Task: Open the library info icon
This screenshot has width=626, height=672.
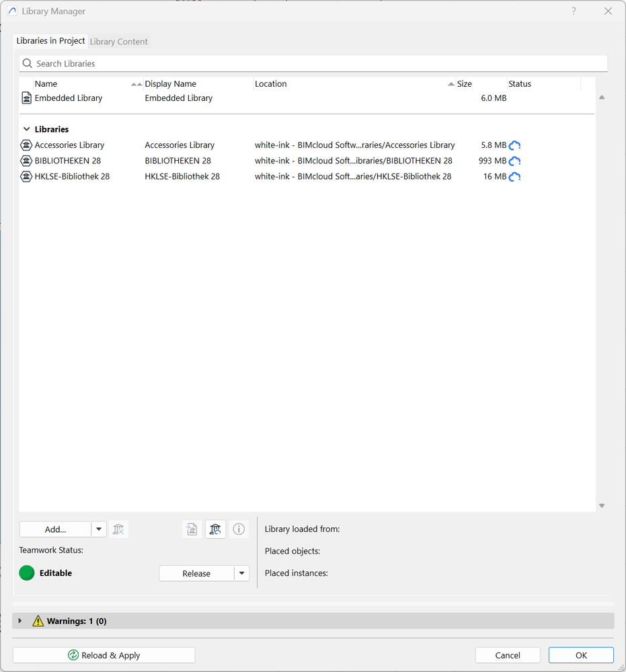Action: [239, 529]
